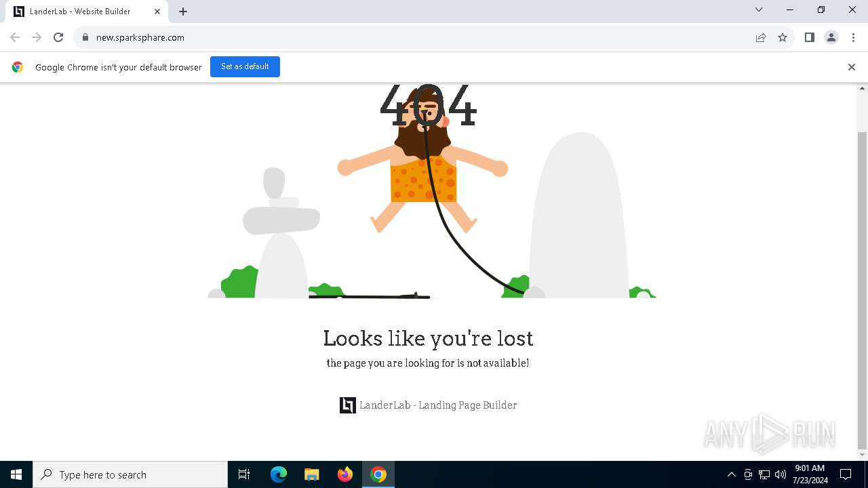Minimize the Chrome window
This screenshot has width=868, height=488.
(790, 9)
